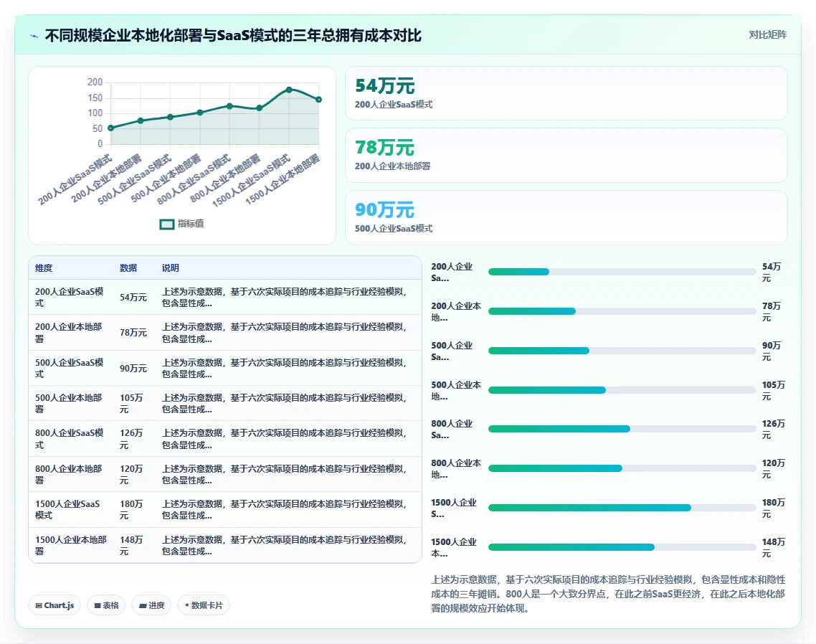816x644 pixels.
Task: Select the 54万元 data card
Action: tap(566, 93)
